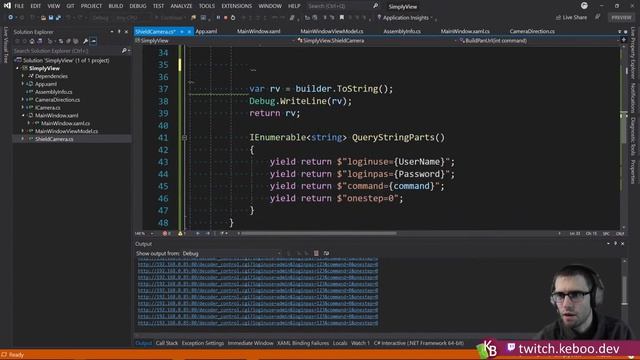Expand the ICamera.cs tree node
Screen dimensions: 640x360
point(23,108)
